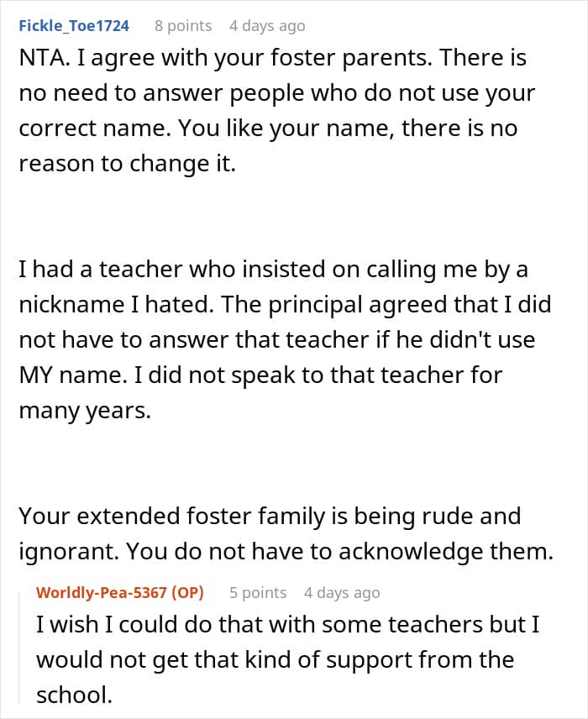Open Fickle_Toe1724's user profile
588x719 pixels.
[74, 26]
